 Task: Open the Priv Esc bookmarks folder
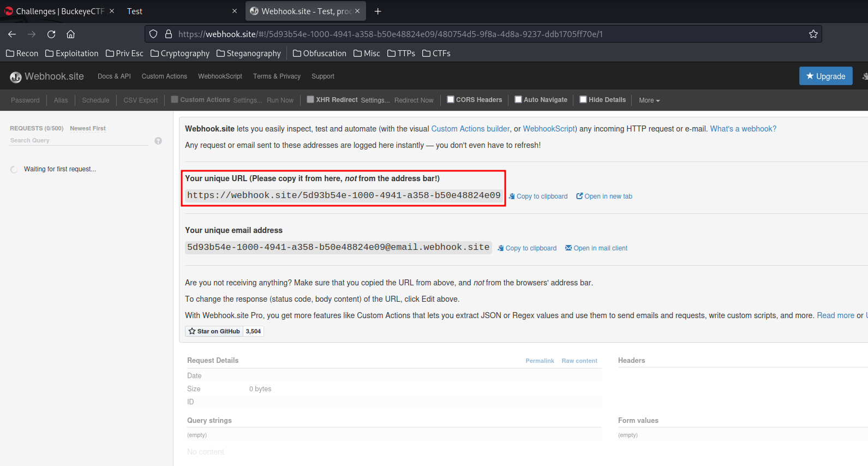[x=124, y=53]
